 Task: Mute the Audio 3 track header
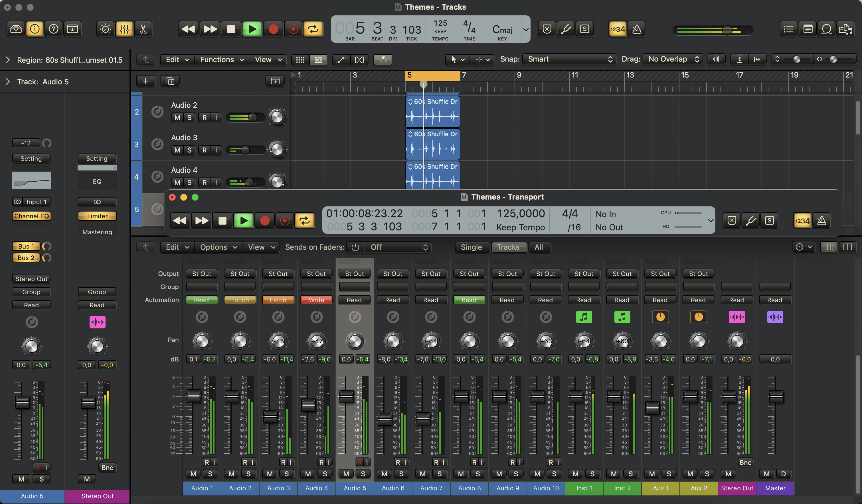click(177, 150)
